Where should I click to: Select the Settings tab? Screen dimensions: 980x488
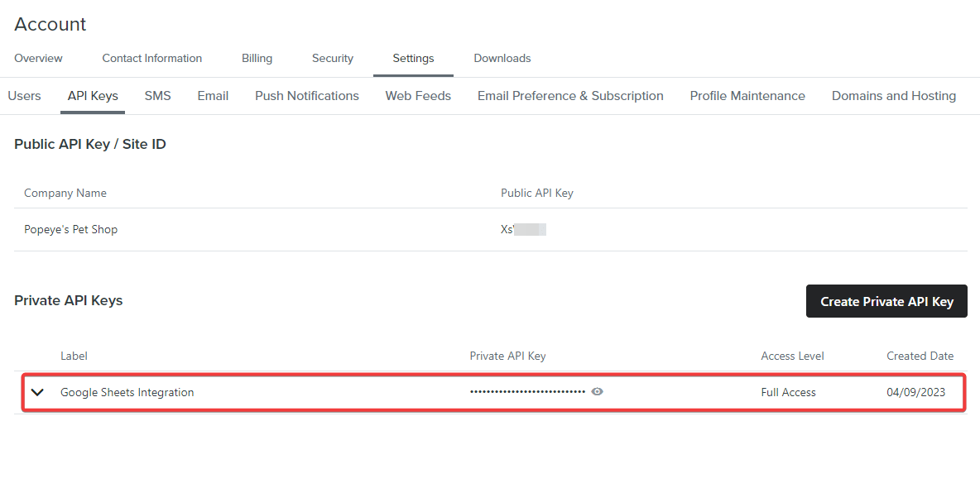(x=413, y=58)
